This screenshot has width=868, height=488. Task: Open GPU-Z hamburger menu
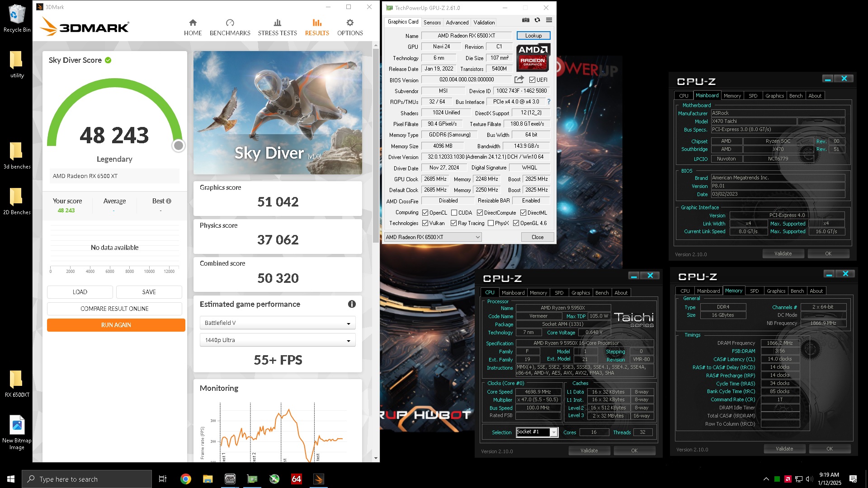click(x=549, y=20)
